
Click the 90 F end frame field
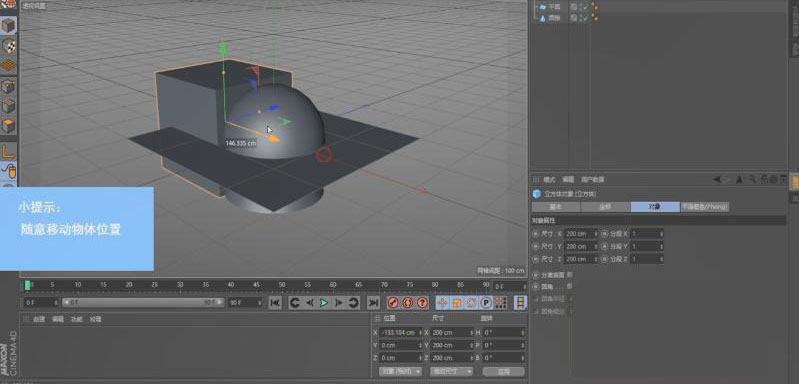coord(245,303)
